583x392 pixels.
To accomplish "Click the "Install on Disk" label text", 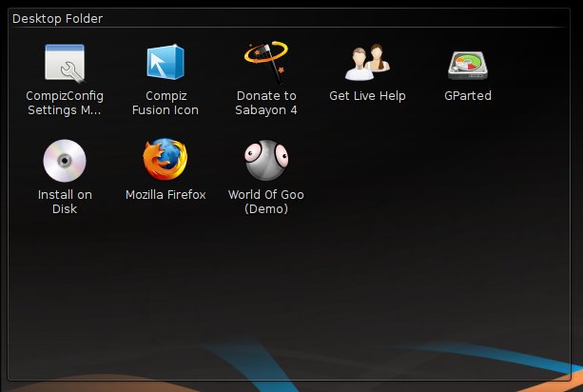I will (65, 202).
